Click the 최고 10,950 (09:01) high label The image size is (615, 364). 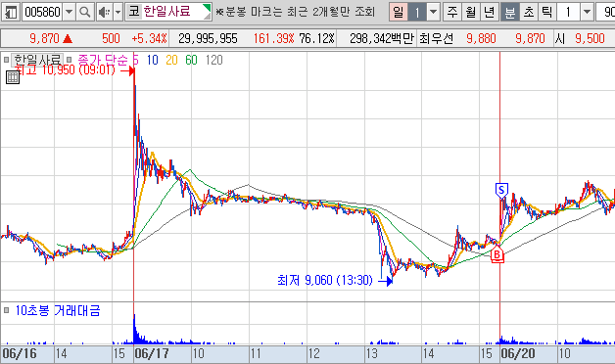click(64, 70)
